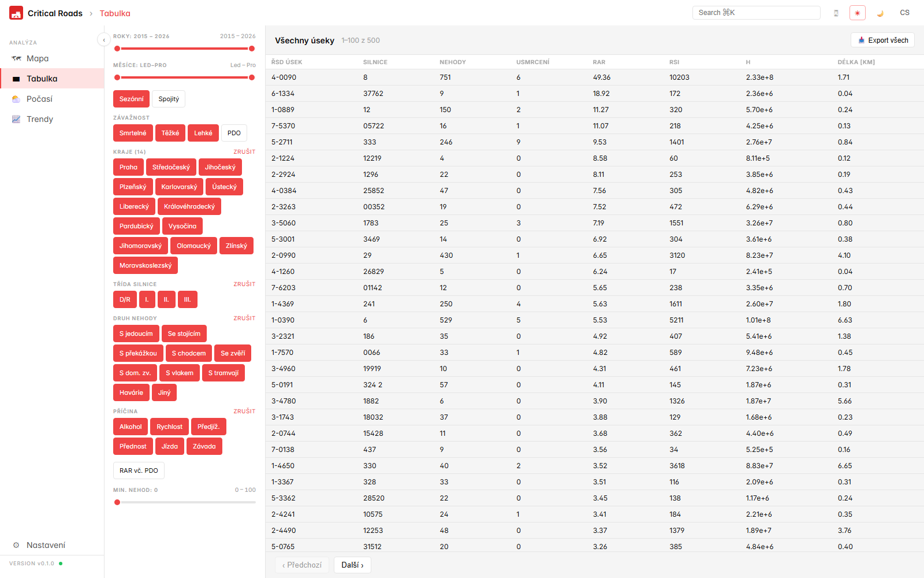Switch language via CS selector
The image size is (924, 578).
pos(904,13)
